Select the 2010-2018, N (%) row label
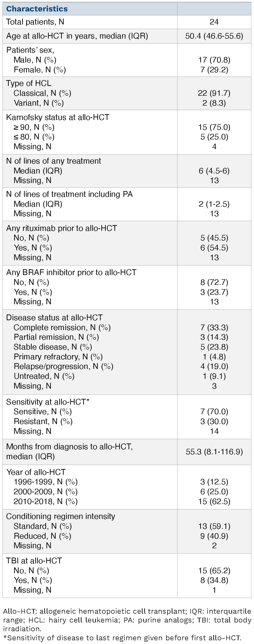Screen dimensions: 254x644 click(x=46, y=501)
